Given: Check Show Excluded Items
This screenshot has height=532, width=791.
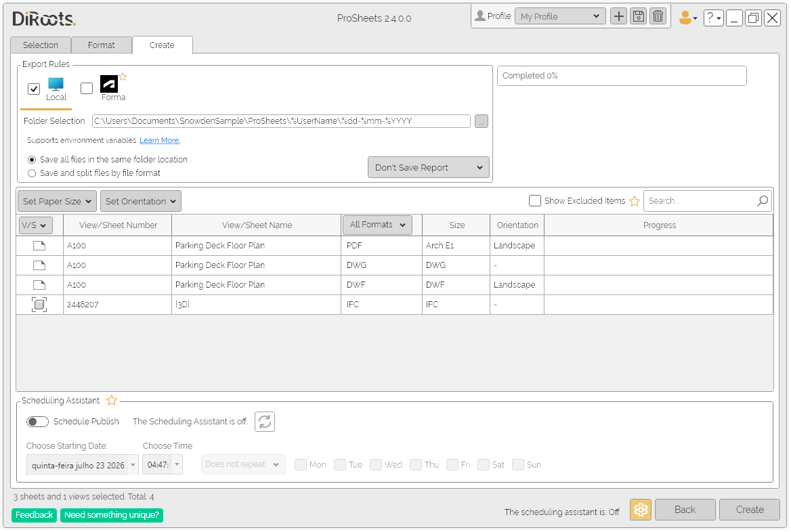Looking at the screenshot, I should click(x=535, y=201).
